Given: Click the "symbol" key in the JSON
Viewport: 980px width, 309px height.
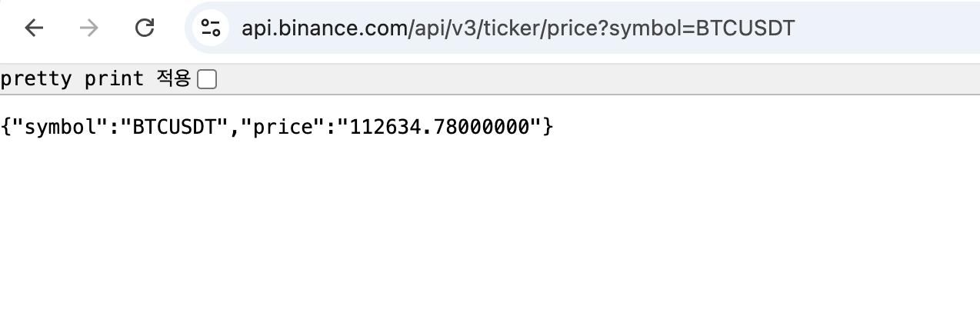Looking at the screenshot, I should (59, 127).
